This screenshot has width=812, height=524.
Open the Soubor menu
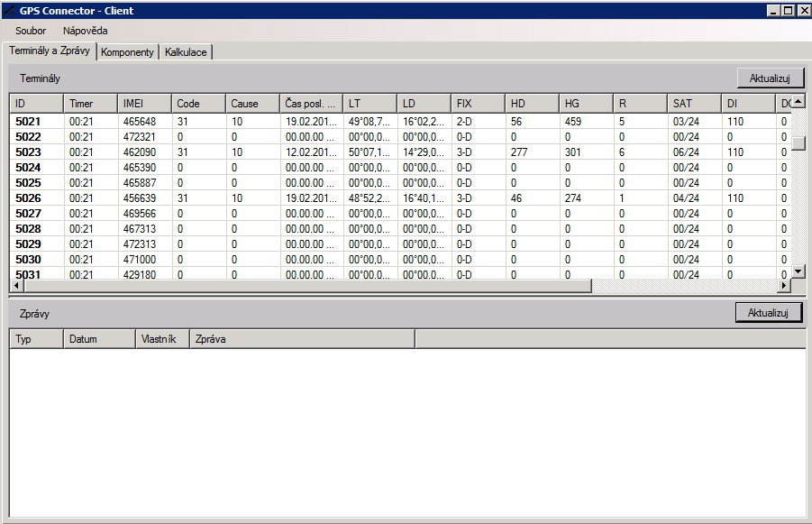31,31
